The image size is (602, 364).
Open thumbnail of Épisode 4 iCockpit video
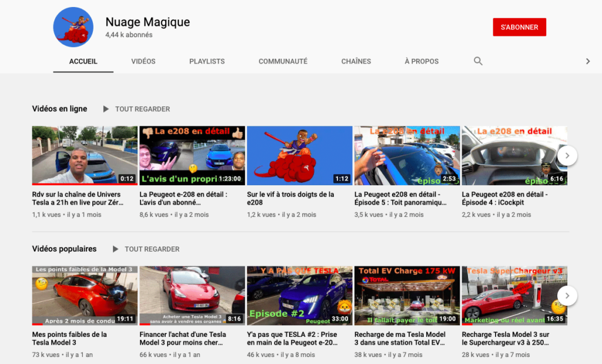click(514, 155)
